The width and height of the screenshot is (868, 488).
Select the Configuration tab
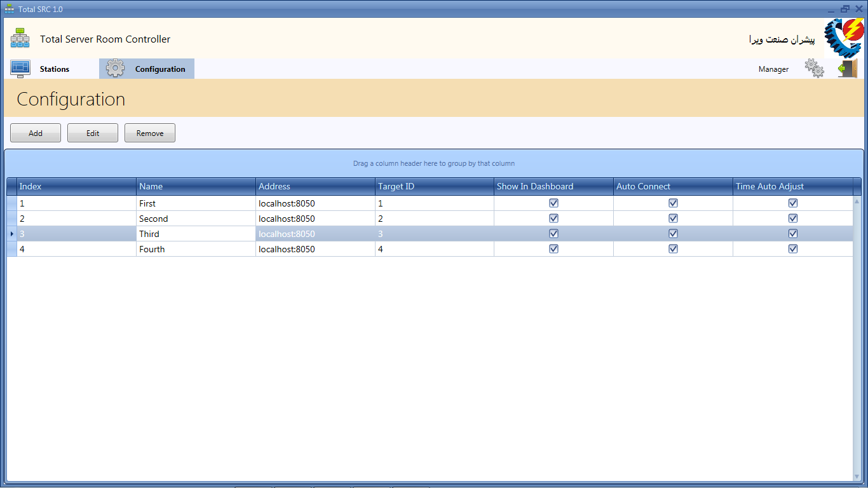click(x=147, y=69)
